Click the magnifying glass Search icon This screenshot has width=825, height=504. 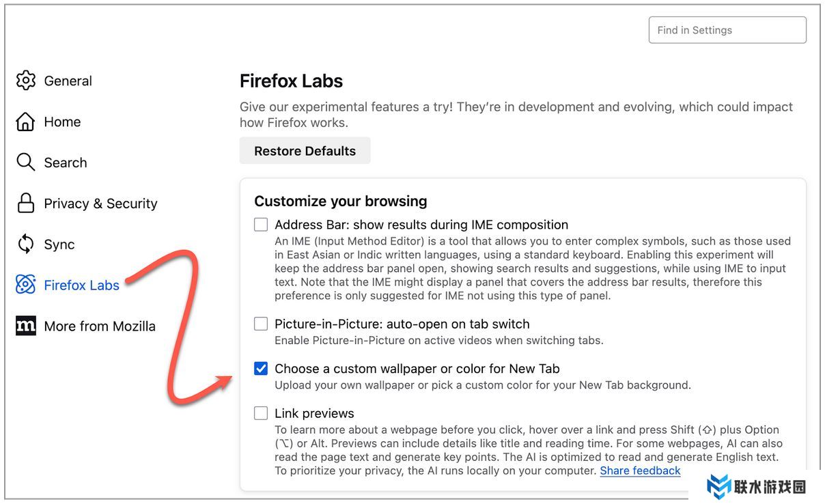[26, 163]
